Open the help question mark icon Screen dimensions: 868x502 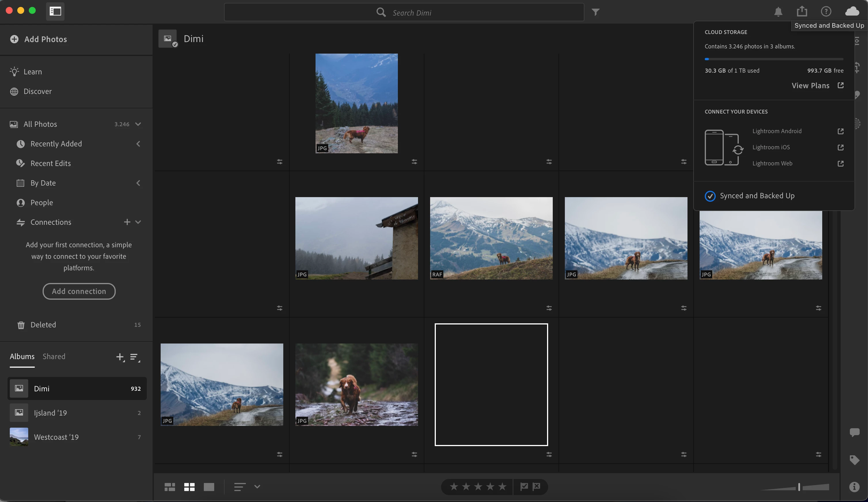pos(826,12)
